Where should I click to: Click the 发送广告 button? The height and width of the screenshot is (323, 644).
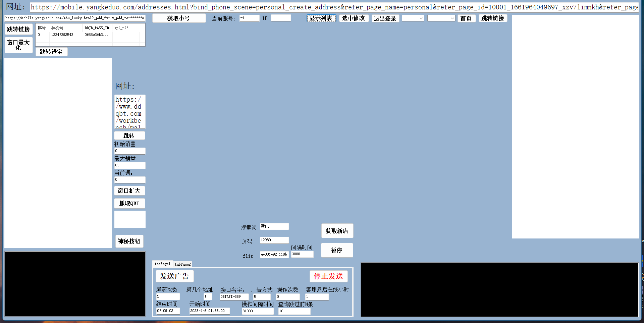[174, 276]
